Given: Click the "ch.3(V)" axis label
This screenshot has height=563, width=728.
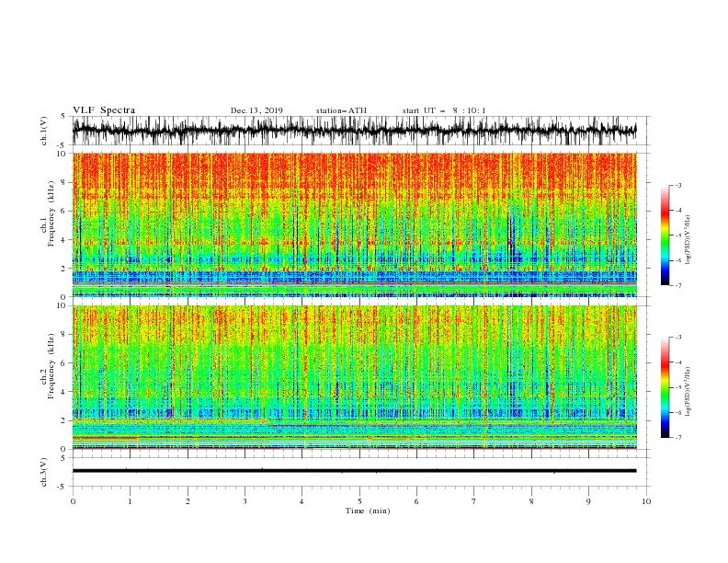Looking at the screenshot, I should coord(44,472).
